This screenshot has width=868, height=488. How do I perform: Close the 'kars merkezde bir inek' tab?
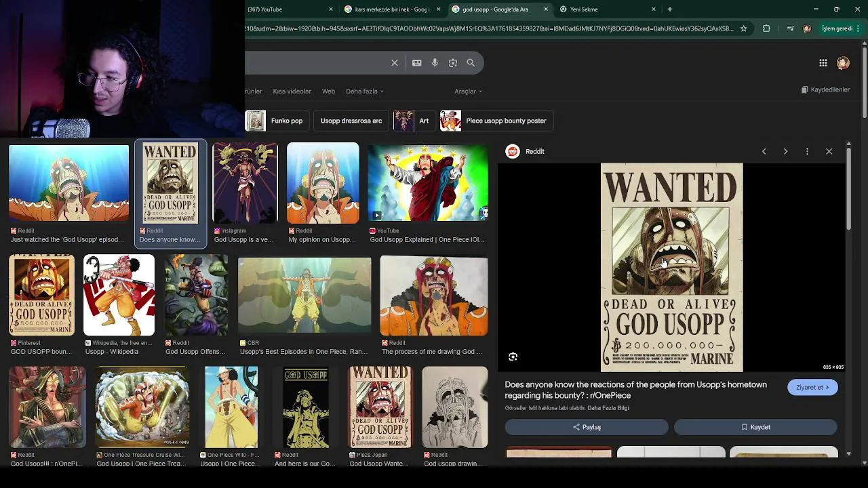(x=438, y=9)
